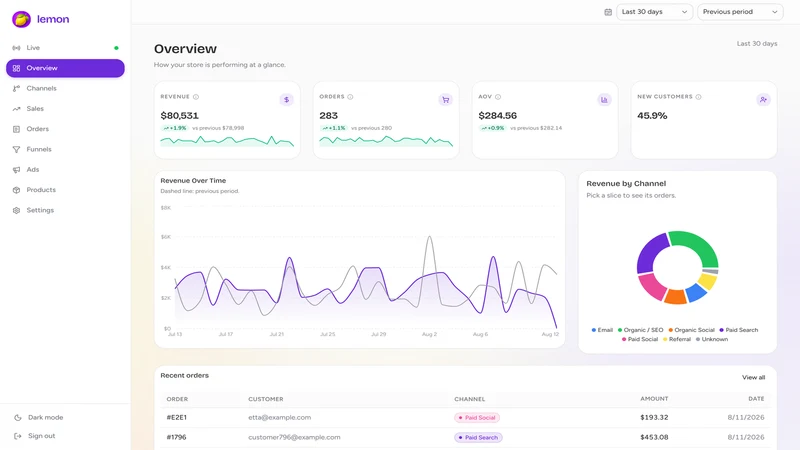Click Paid Social legend item
This screenshot has height=450, width=800.
(x=640, y=339)
